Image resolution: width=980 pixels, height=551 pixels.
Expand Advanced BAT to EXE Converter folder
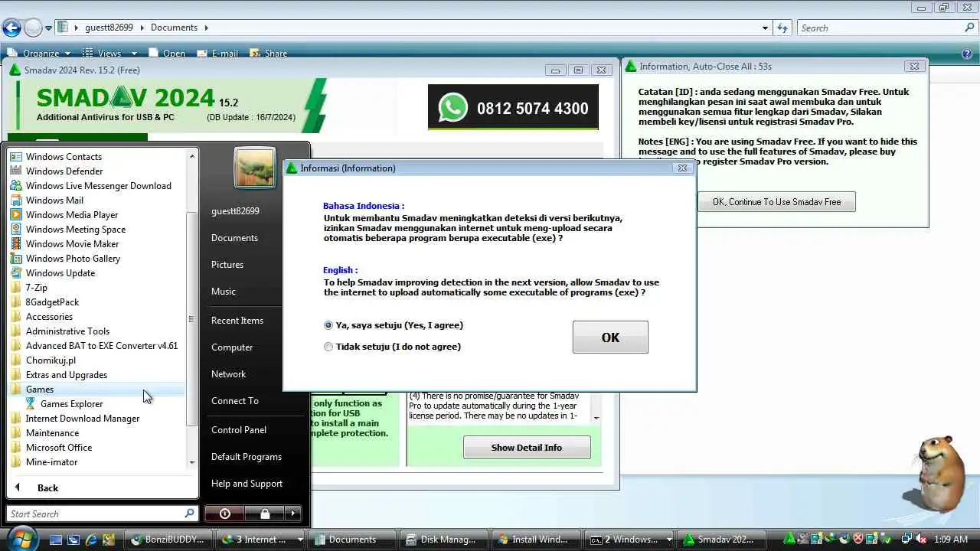tap(96, 346)
